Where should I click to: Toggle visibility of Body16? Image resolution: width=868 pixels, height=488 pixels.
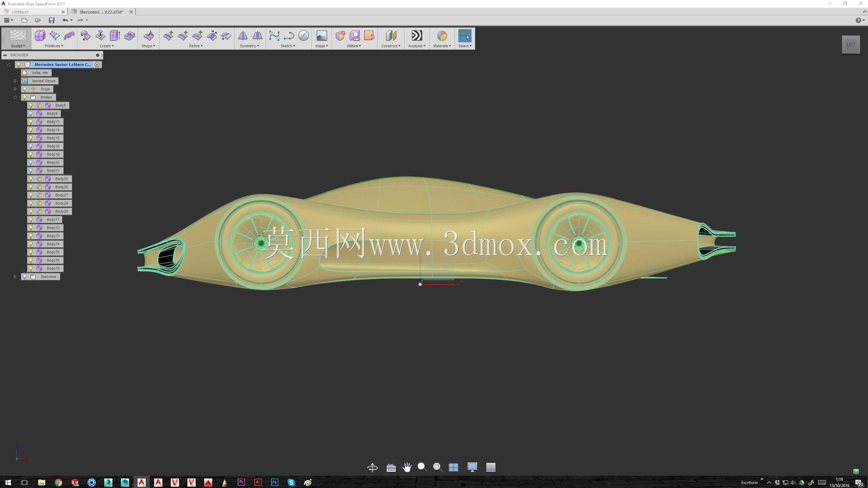31,146
